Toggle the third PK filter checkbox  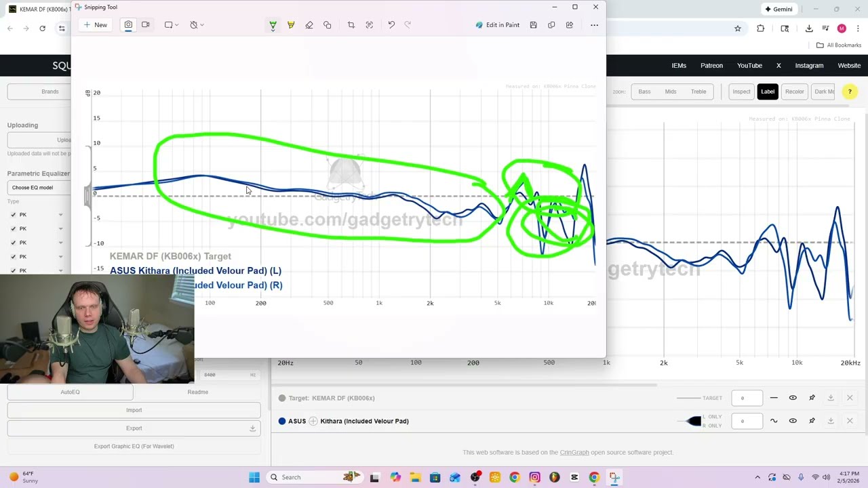[x=13, y=243]
